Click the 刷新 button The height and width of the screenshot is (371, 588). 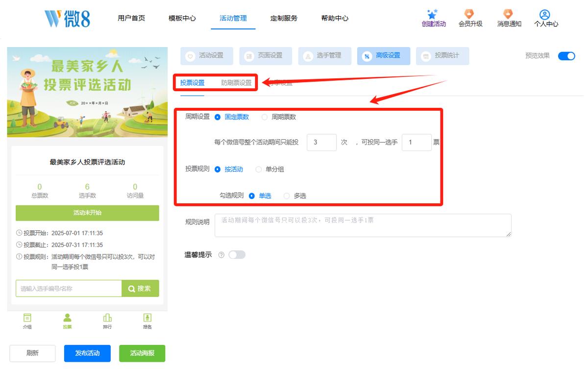pos(33,353)
